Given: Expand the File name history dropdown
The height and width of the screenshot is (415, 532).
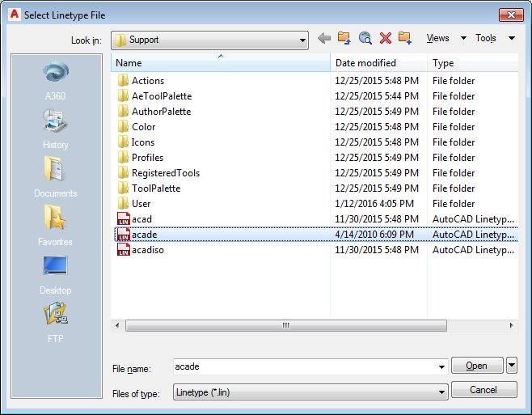Looking at the screenshot, I should click(x=441, y=366).
